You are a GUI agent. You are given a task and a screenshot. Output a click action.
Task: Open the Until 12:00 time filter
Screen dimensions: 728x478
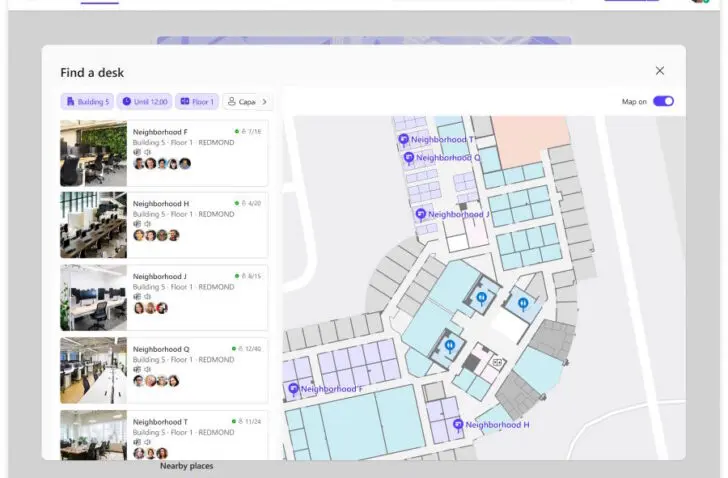(144, 102)
